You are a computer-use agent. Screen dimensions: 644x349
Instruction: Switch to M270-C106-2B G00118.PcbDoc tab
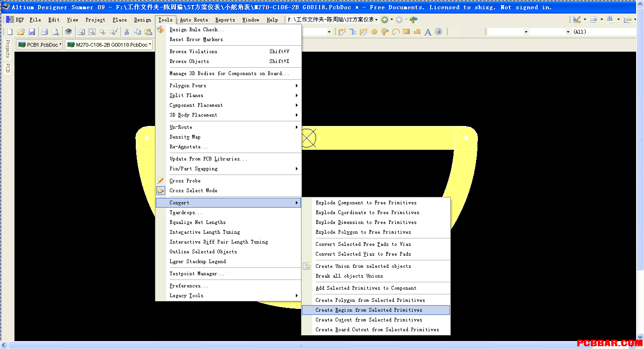[x=109, y=45]
